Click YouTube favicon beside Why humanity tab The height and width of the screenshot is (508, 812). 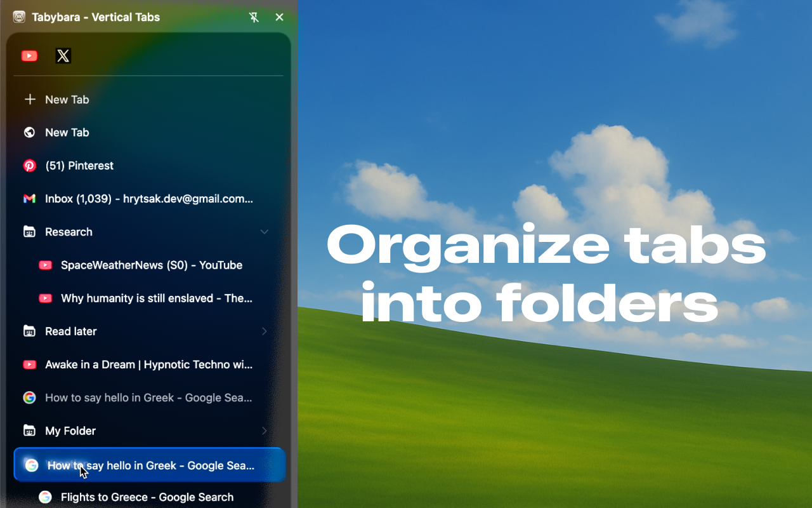45,298
